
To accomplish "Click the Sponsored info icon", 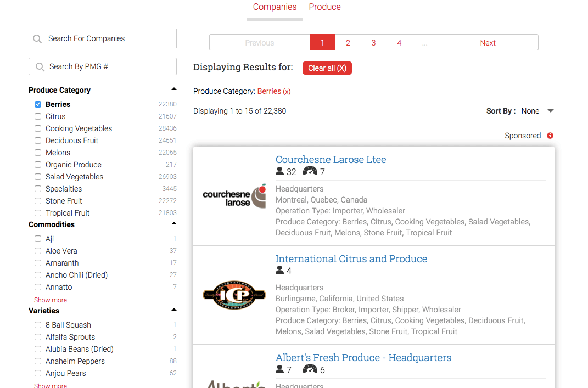I will point(550,136).
